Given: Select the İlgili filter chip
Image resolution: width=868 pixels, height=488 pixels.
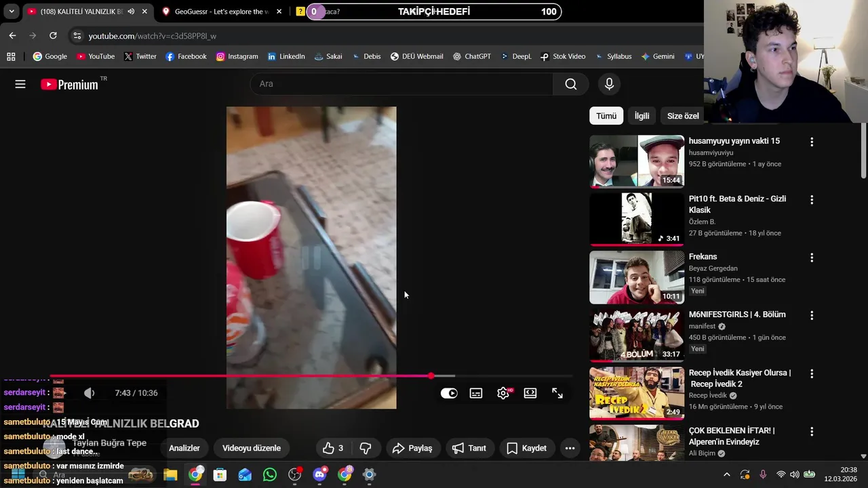Looking at the screenshot, I should coord(642,116).
